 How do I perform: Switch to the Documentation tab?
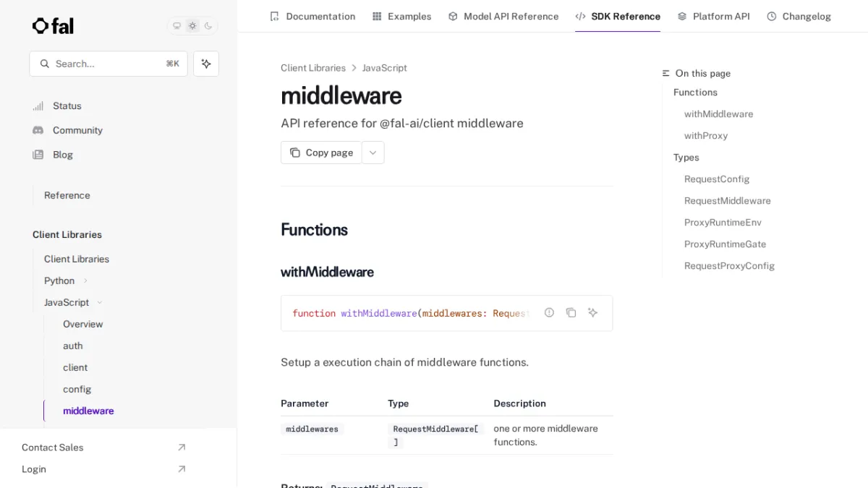(x=312, y=16)
